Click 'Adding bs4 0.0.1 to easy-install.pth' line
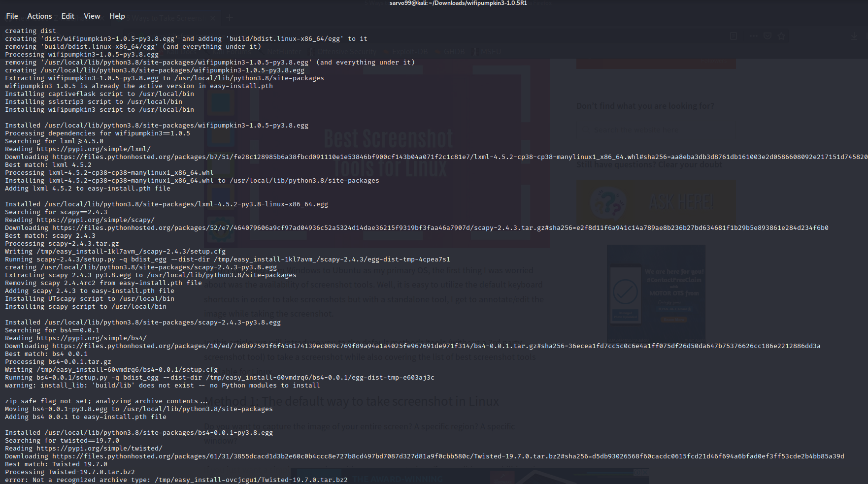The image size is (868, 484). tap(86, 417)
